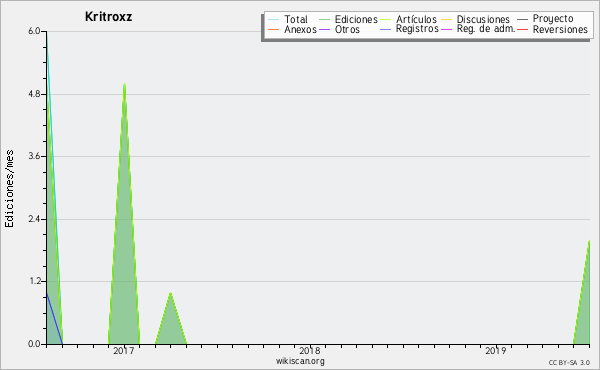
Task: Click the Ediciones/mes axis title
Action: tap(9, 189)
